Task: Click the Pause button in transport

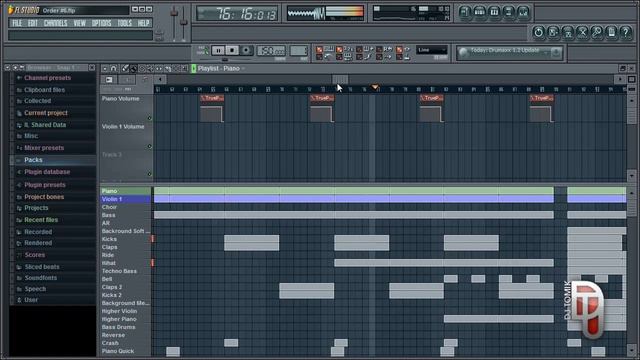Action: click(x=218, y=51)
